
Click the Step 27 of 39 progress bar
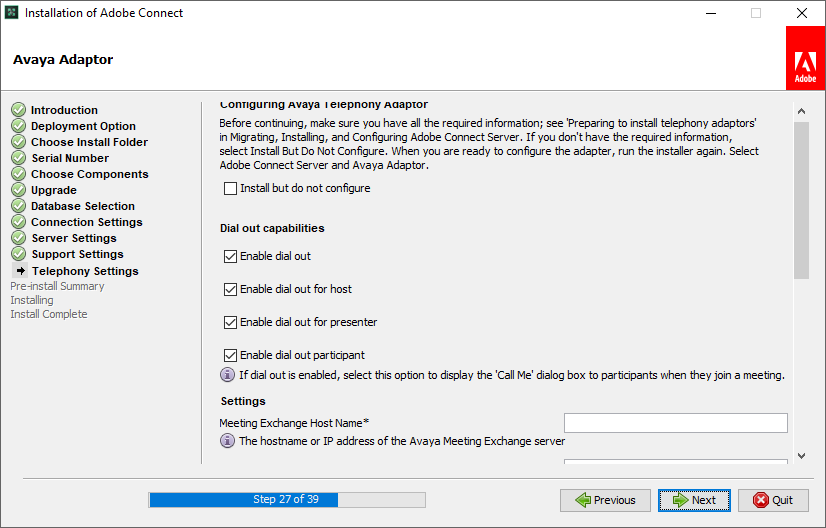pyautogui.click(x=287, y=500)
